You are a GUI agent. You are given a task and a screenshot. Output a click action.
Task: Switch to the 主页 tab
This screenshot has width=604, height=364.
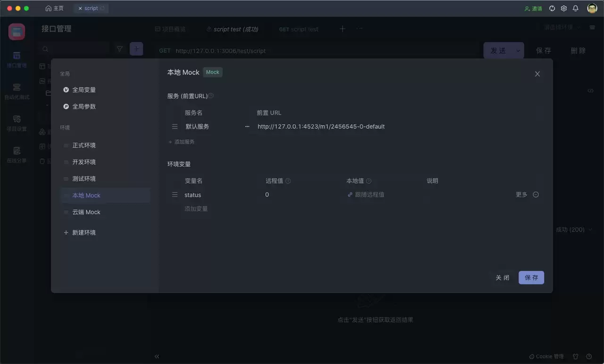point(54,8)
